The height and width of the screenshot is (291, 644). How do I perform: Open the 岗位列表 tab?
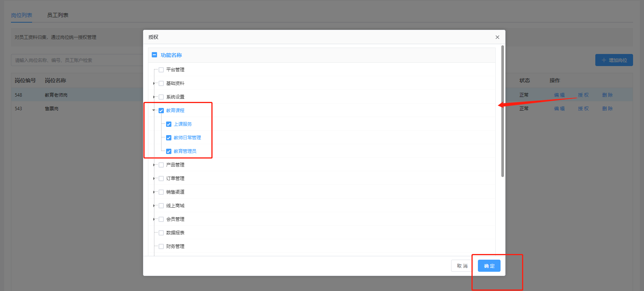(22, 15)
